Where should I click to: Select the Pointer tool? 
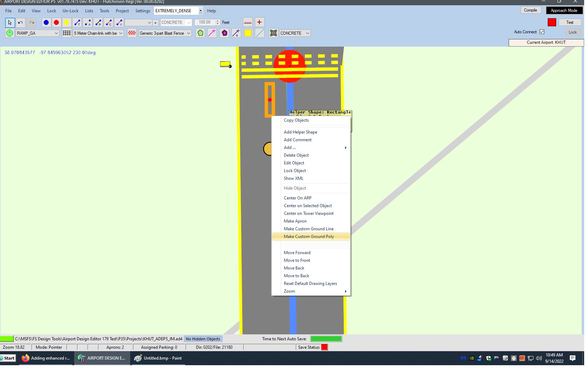pyautogui.click(x=9, y=22)
